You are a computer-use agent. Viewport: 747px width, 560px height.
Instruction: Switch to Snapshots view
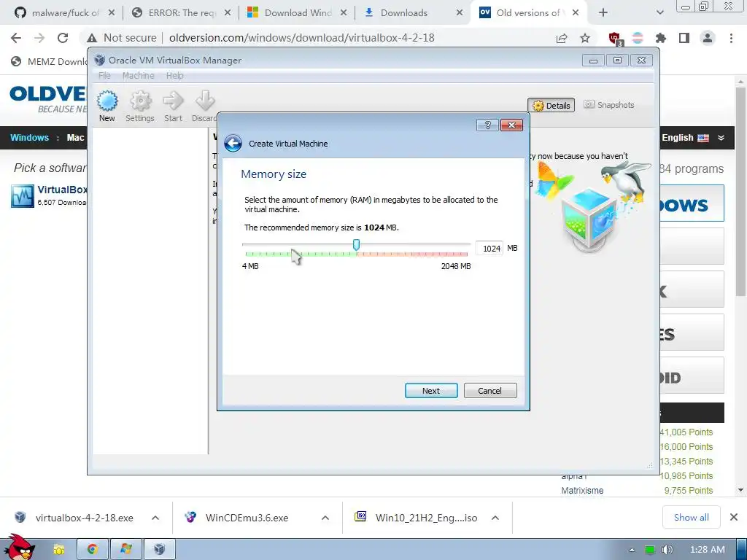[609, 105]
